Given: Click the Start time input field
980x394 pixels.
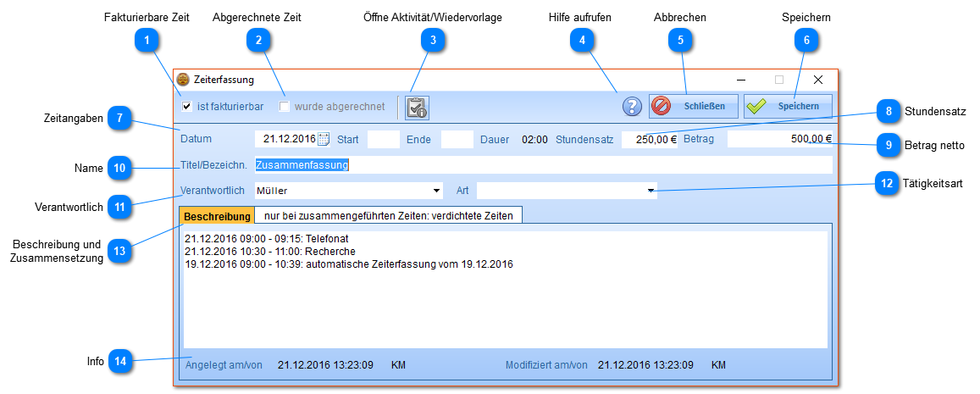Looking at the screenshot, I should [x=383, y=139].
